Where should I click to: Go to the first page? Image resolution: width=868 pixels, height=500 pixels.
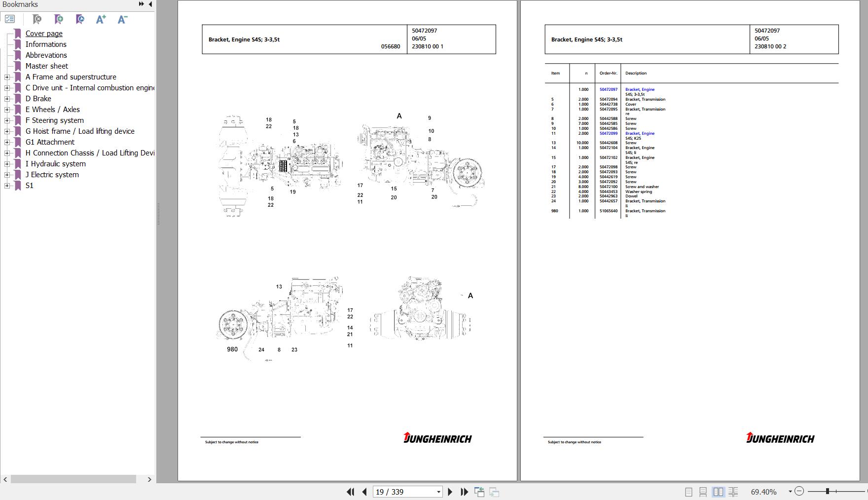(351, 492)
